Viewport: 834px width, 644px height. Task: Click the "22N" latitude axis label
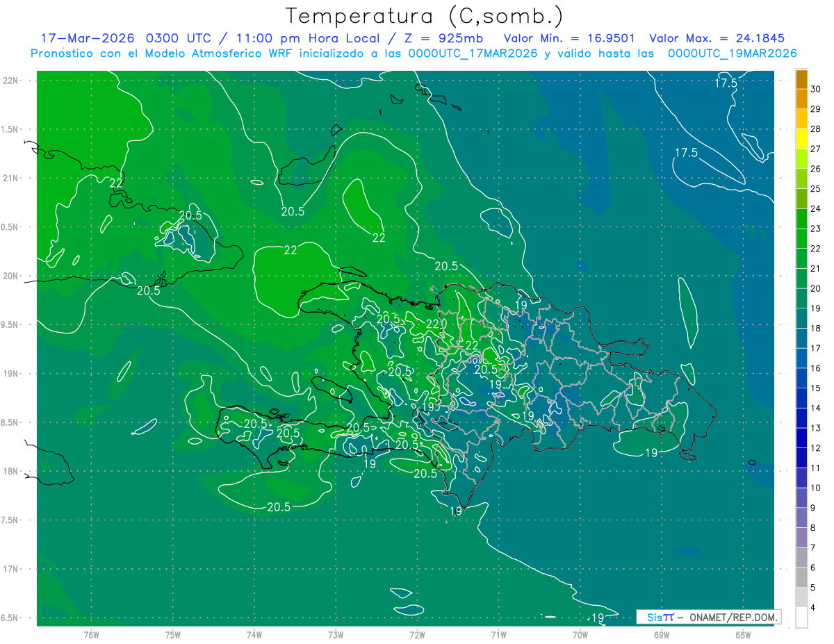click(x=10, y=81)
